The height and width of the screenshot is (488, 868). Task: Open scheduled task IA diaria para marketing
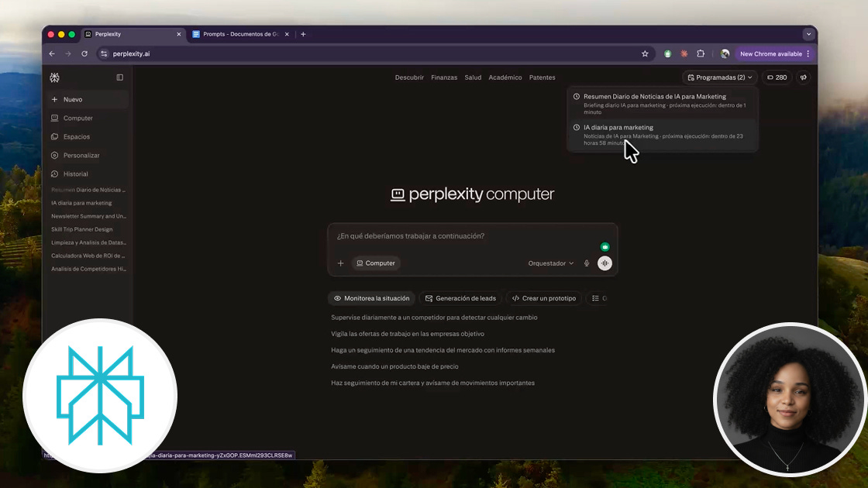coord(663,135)
